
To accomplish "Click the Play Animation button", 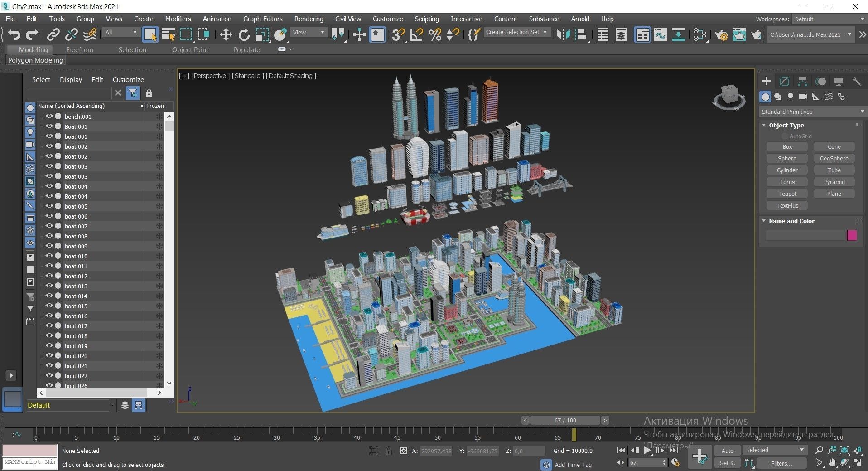I will 647,450.
